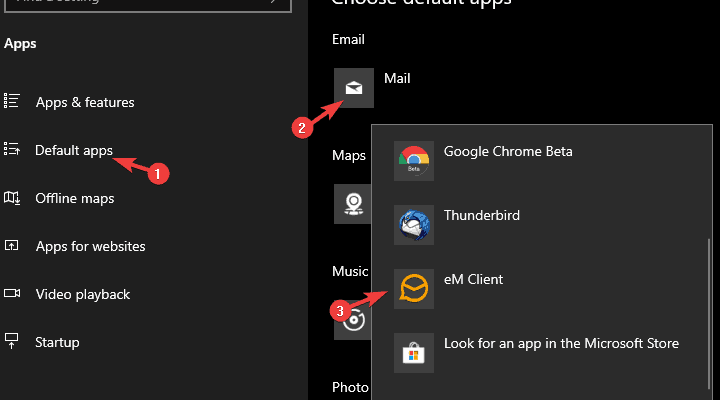Viewport: 720px width, 400px height.
Task: Open the Startup settings page
Action: (57, 343)
